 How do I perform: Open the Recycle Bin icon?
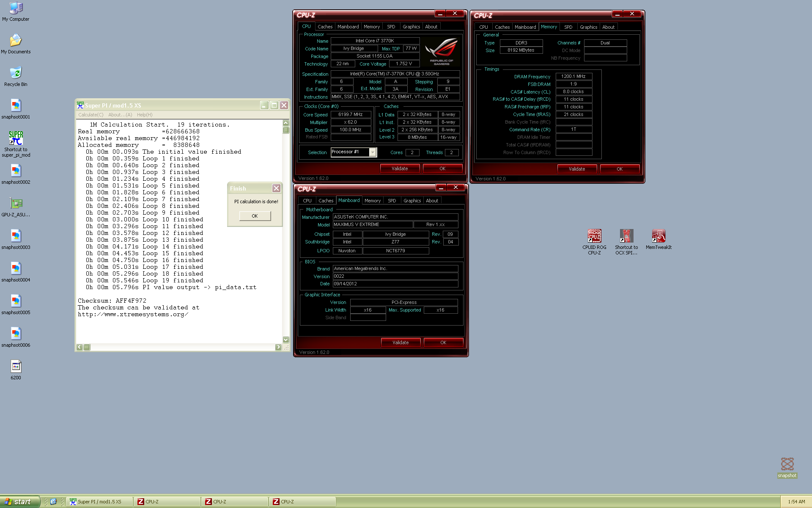click(16, 77)
